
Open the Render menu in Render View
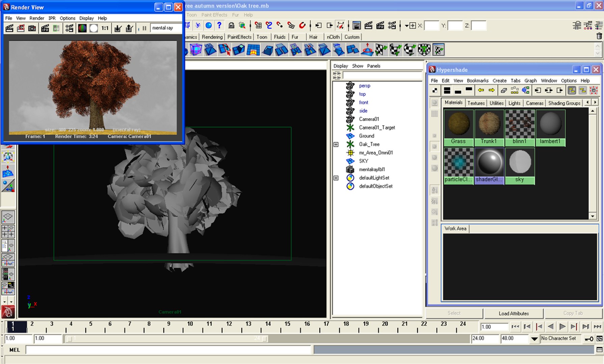pyautogui.click(x=37, y=18)
